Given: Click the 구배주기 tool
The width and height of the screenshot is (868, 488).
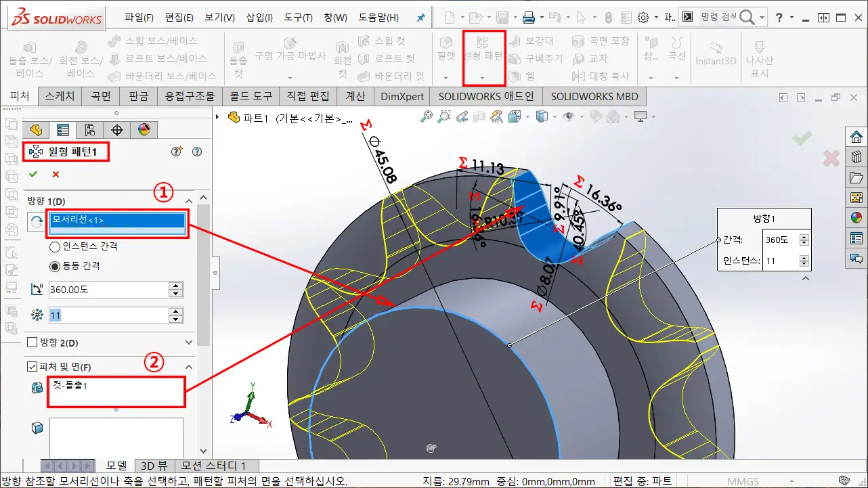Looking at the screenshot, I should tap(536, 58).
